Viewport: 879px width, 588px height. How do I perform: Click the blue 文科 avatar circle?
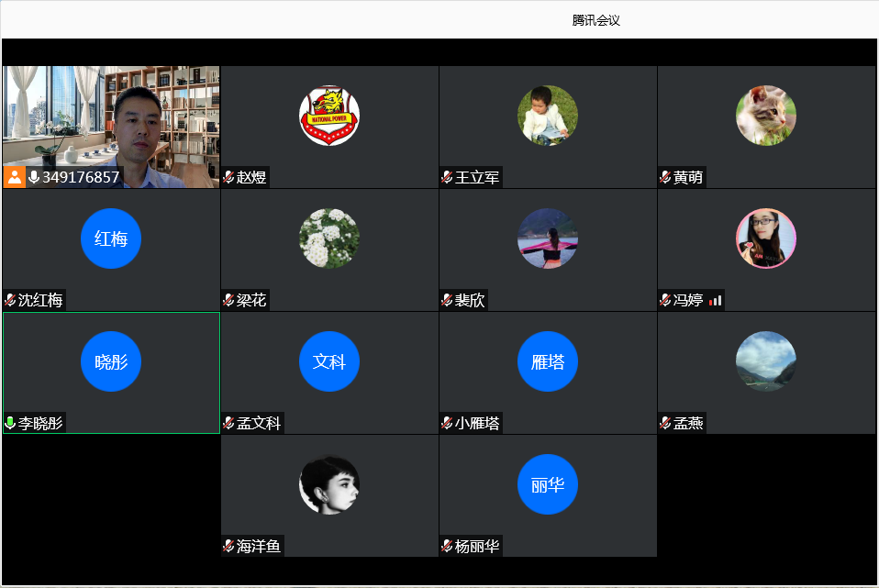coord(329,361)
